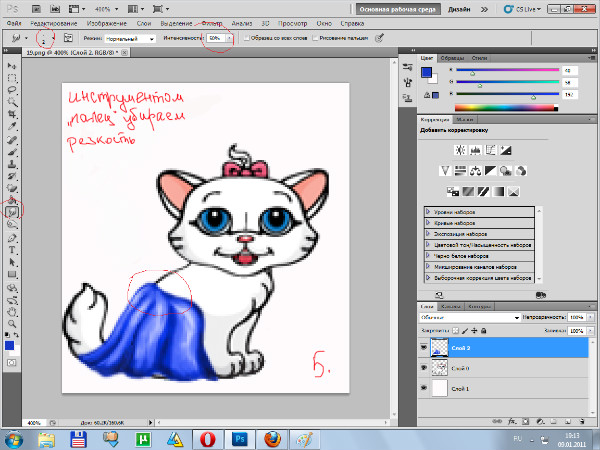Toggle Quick Mask mode button
The image size is (600, 450).
12,363
